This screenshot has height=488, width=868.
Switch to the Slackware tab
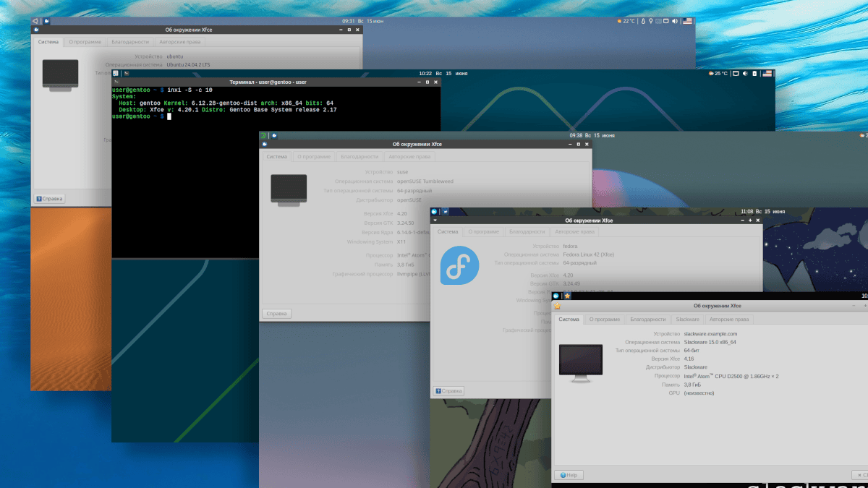[687, 319]
